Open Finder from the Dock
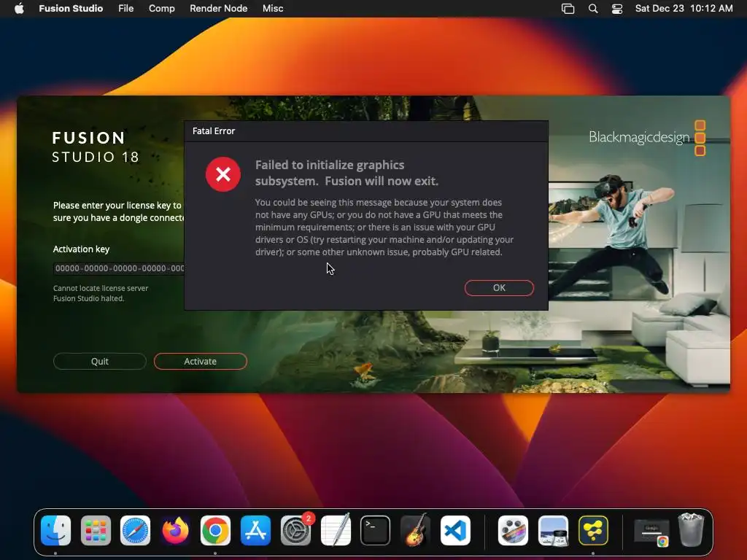The height and width of the screenshot is (560, 747). pos(55,530)
